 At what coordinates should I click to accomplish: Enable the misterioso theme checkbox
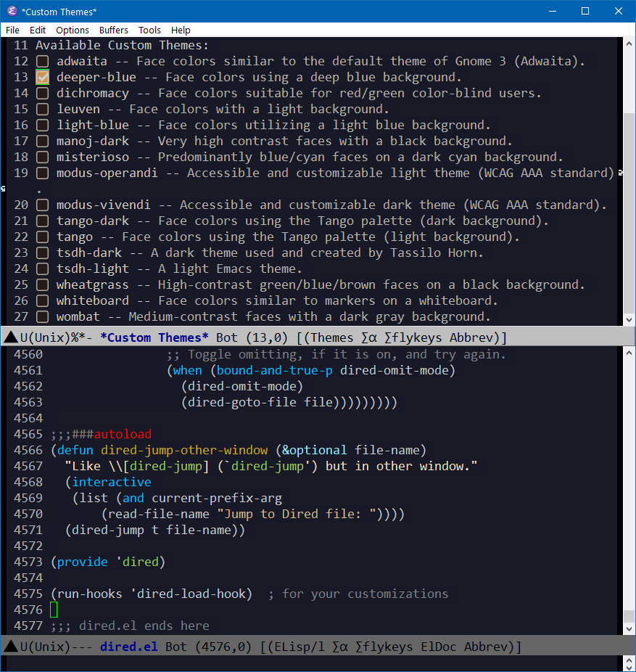click(x=42, y=157)
